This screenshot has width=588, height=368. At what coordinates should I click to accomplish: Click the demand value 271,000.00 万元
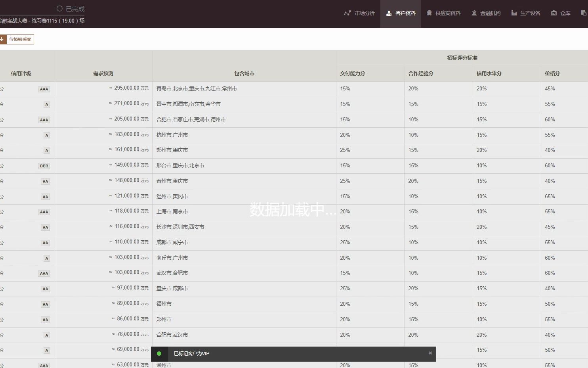(x=129, y=103)
